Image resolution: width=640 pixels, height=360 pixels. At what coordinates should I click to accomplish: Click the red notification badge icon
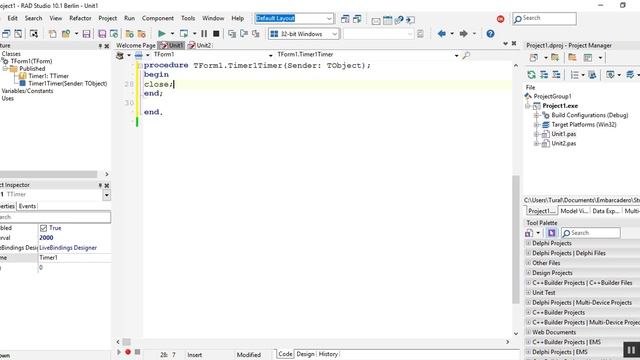[500, 19]
